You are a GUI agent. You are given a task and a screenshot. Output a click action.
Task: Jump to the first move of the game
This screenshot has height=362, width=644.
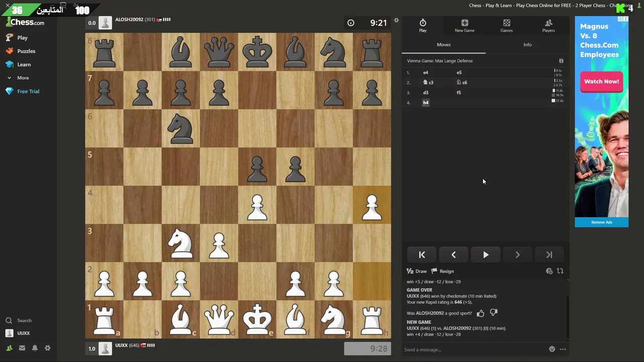coord(422,255)
